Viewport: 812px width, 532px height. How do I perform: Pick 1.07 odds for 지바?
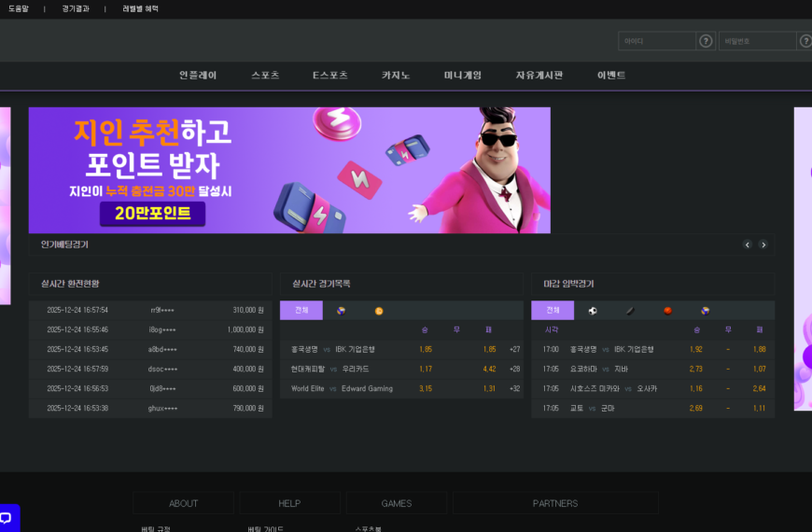point(759,369)
